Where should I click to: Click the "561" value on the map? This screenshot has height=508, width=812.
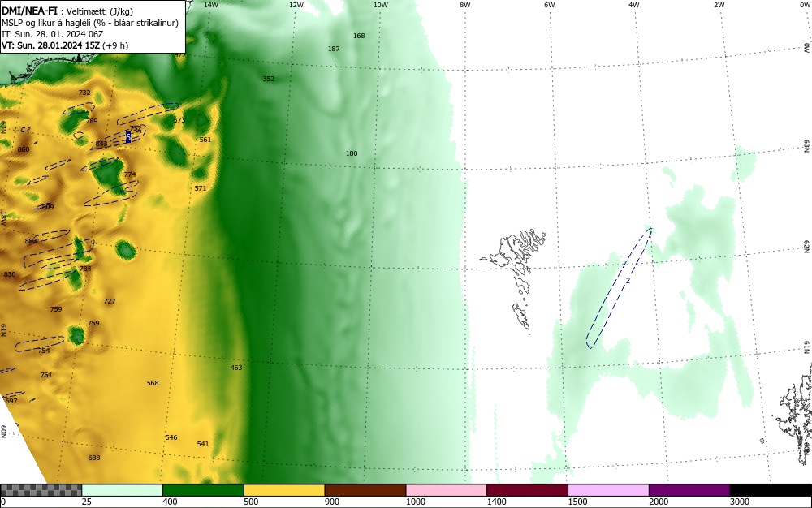coord(205,139)
